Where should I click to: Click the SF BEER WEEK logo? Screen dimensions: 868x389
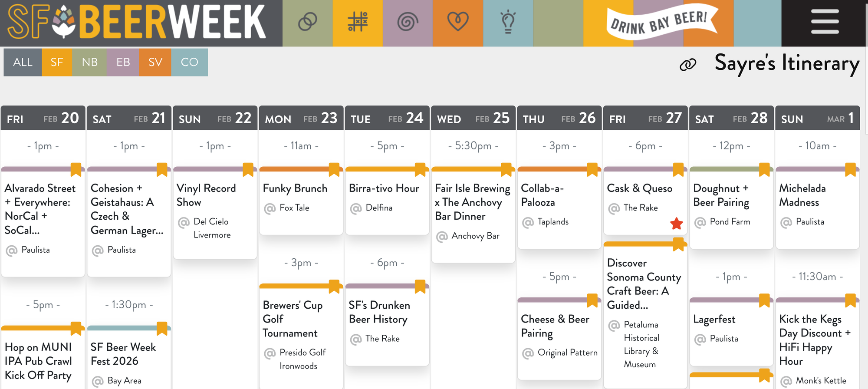[x=130, y=21]
